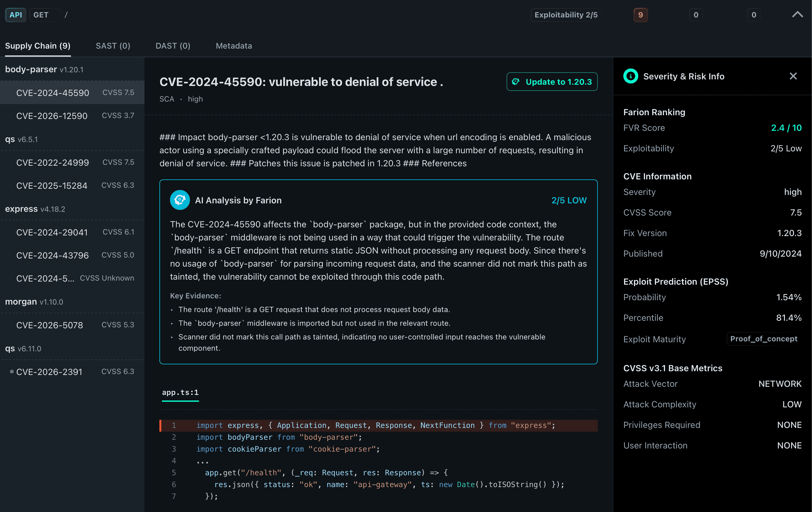Click the Published date 9/10/2024
This screenshot has height=512, width=812.
(x=780, y=254)
